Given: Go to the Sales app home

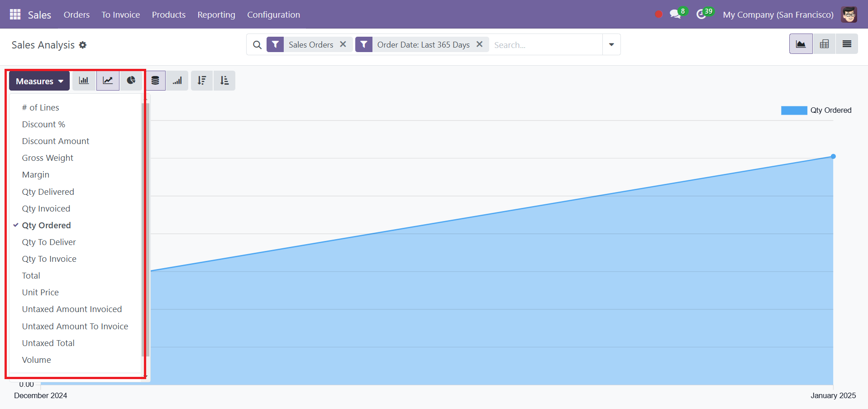Looking at the screenshot, I should point(39,14).
